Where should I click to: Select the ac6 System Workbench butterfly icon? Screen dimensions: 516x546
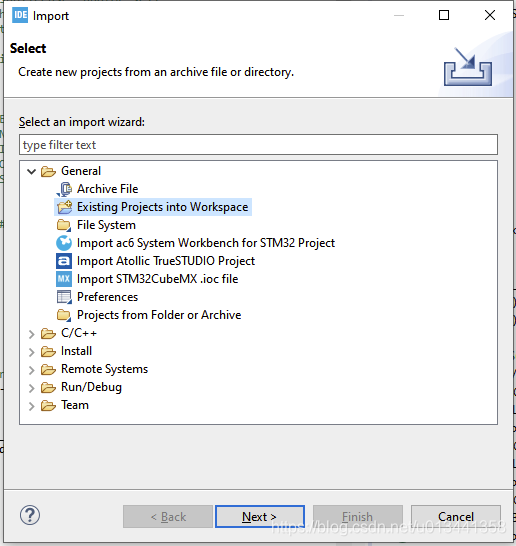64,243
